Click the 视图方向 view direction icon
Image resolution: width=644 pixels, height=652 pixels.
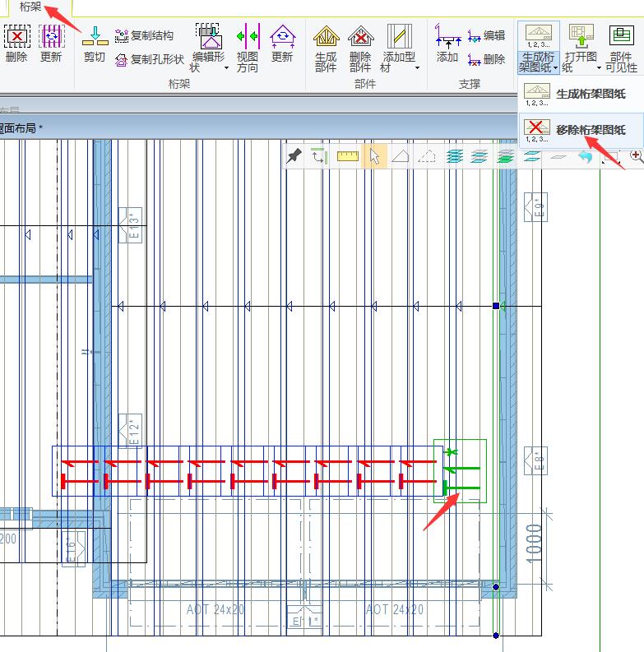tap(248, 37)
